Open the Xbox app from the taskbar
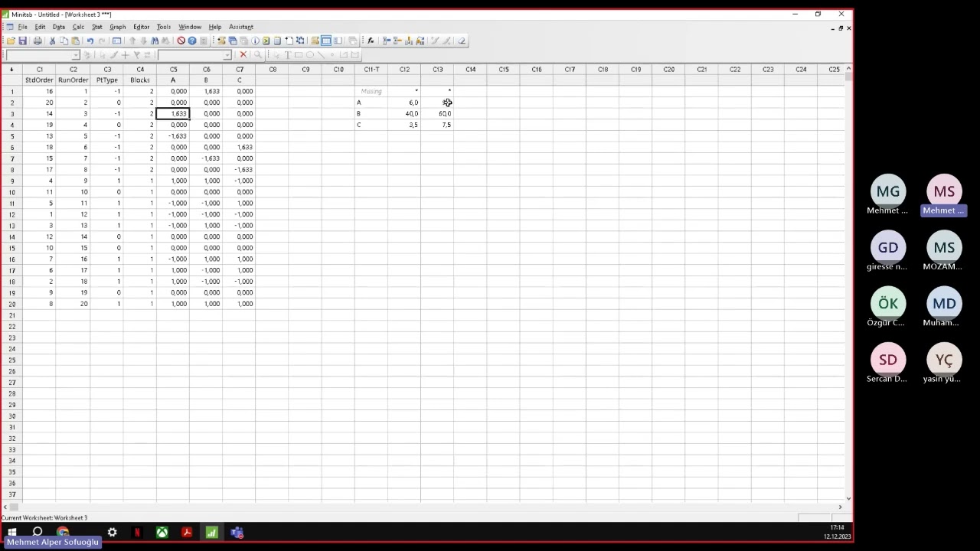 coord(162,532)
